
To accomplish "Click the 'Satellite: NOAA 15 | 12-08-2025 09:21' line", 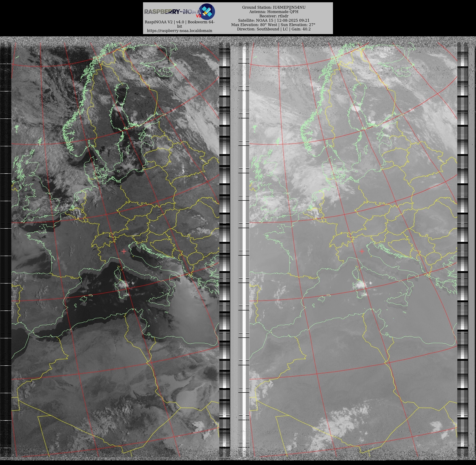I will (273, 21).
